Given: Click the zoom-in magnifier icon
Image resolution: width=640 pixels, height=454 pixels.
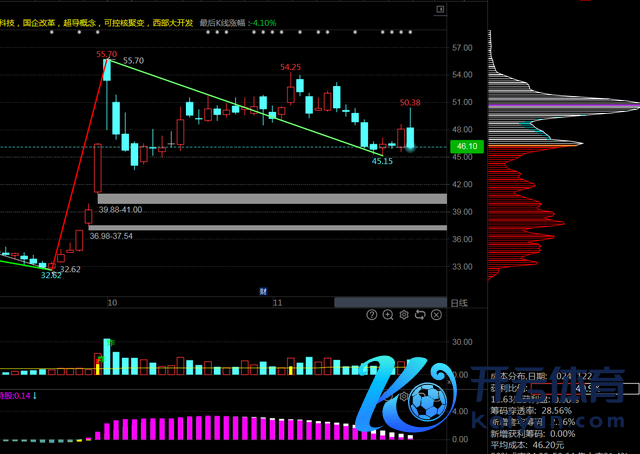Looking at the screenshot, I should click(387, 314).
